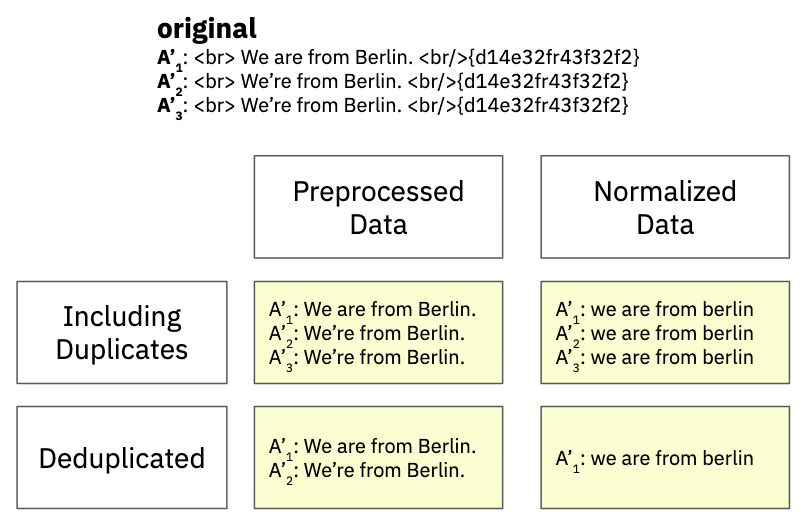
Task: Select "We are from Berlin." in Deduplicated Preprocessed cell
Action: pos(390,447)
